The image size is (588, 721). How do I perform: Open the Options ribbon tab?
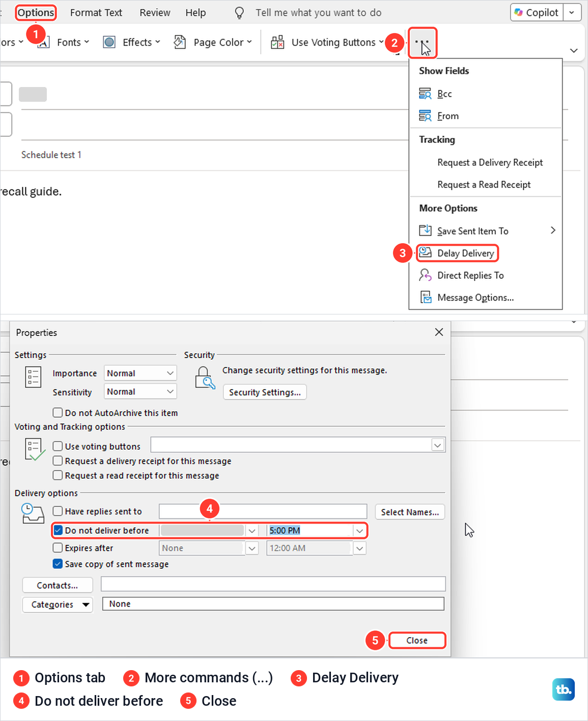pyautogui.click(x=36, y=13)
